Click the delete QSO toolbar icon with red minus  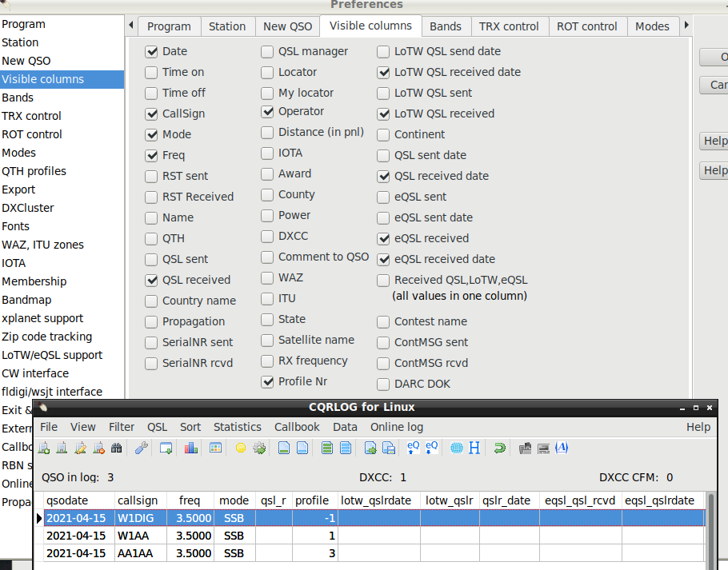tap(98, 448)
